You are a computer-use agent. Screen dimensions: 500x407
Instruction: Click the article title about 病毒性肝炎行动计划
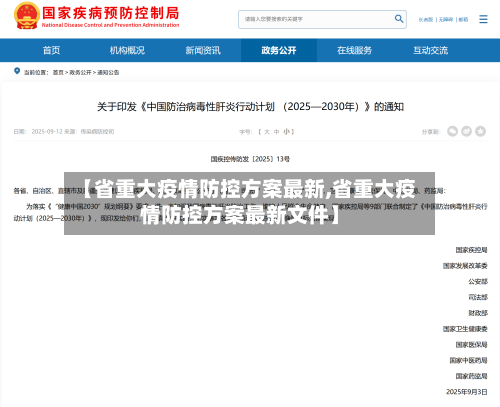click(250, 107)
